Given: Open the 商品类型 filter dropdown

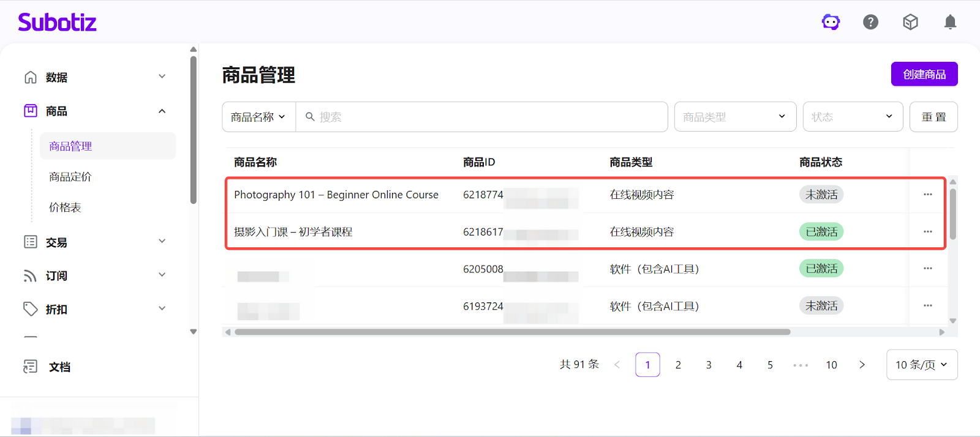Looking at the screenshot, I should (734, 117).
